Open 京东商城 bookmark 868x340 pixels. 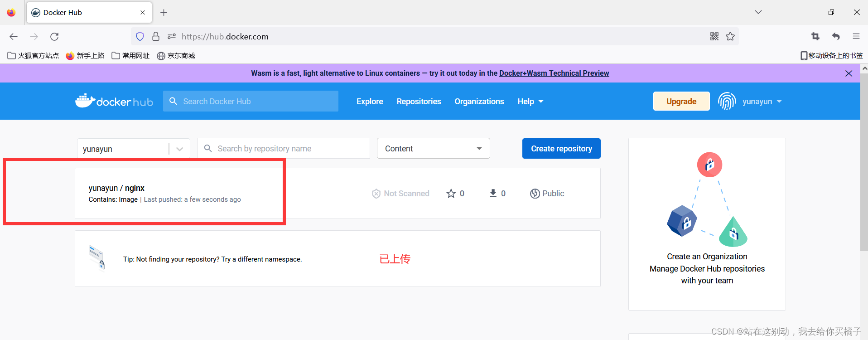coord(176,56)
